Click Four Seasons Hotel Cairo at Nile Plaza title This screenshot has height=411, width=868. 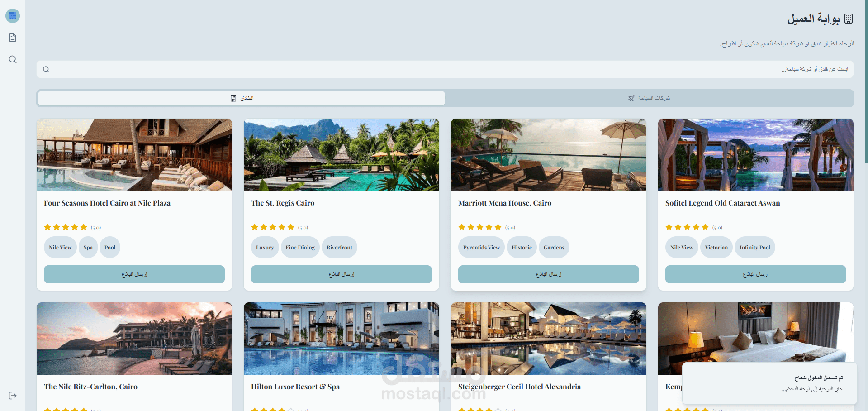click(107, 203)
